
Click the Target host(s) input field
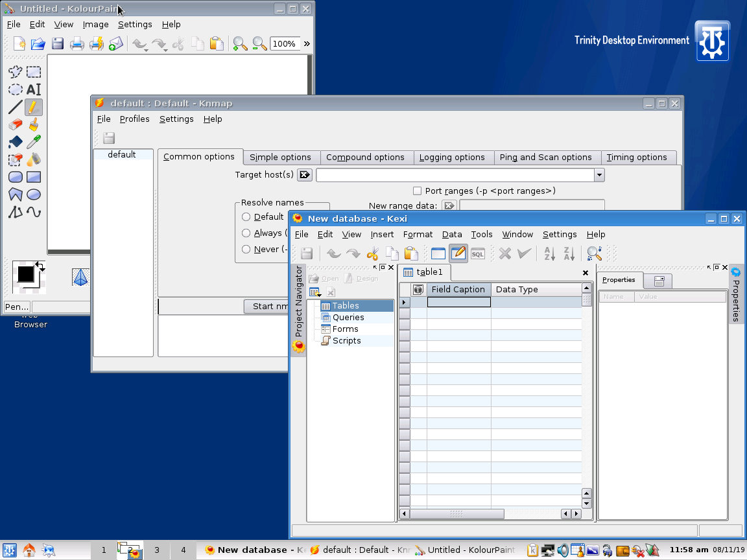455,175
